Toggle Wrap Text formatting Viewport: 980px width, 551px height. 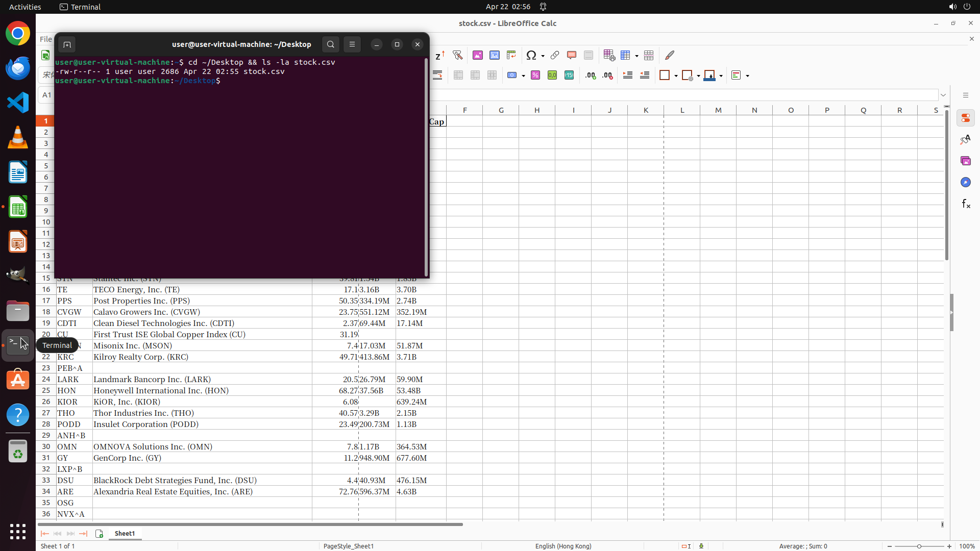pos(437,76)
